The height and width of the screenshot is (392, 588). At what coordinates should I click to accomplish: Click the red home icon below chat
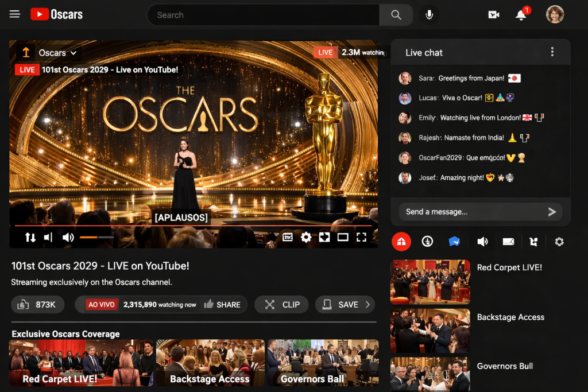click(x=401, y=242)
